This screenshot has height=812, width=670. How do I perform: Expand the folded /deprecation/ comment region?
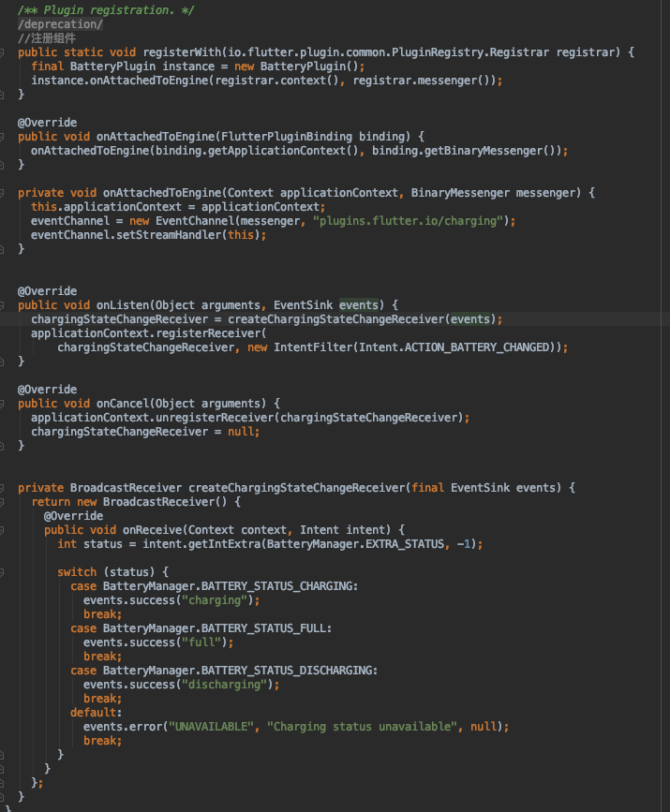(x=61, y=23)
